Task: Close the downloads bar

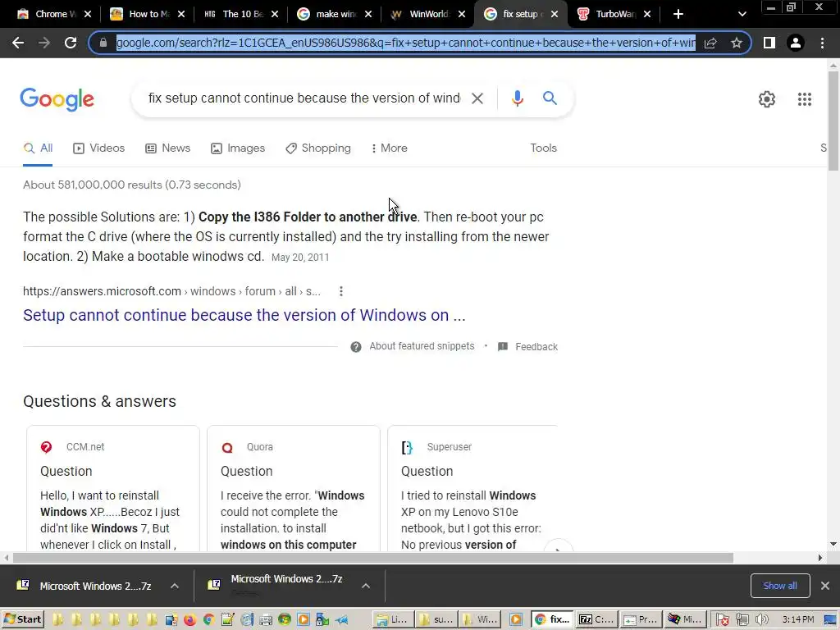Action: tap(825, 586)
